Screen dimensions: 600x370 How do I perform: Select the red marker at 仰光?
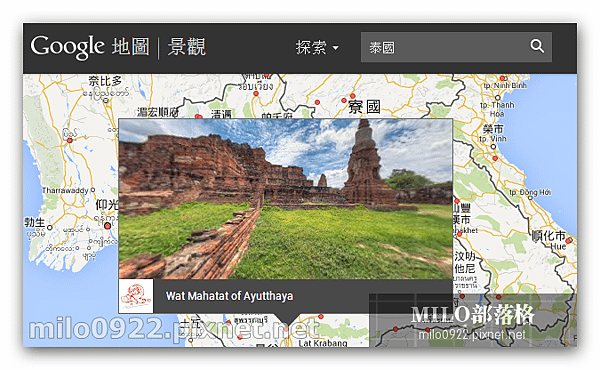[x=108, y=226]
